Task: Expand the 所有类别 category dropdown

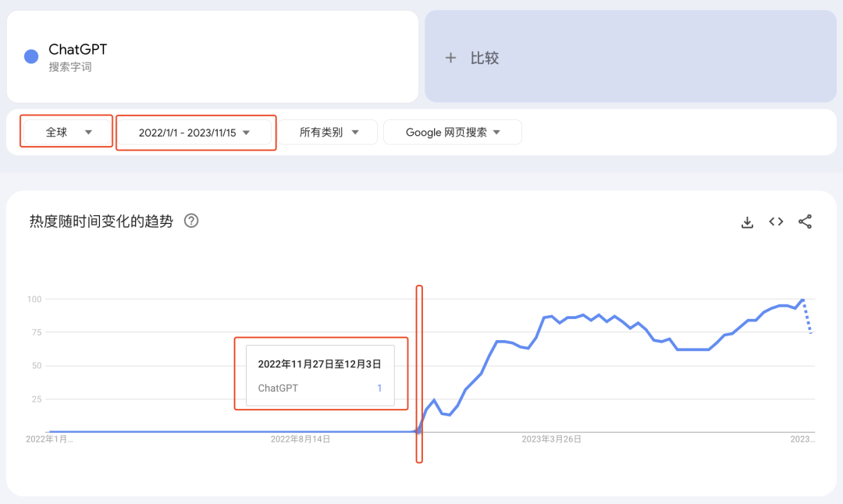Action: (x=329, y=133)
